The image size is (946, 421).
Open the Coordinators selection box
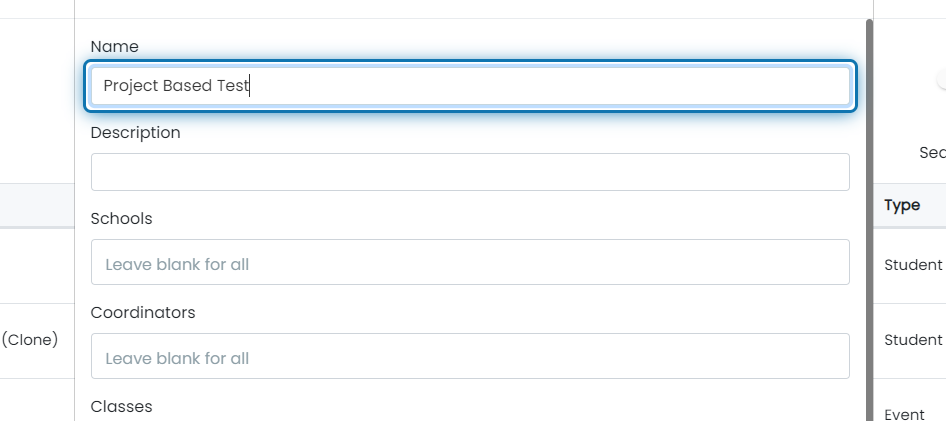[x=470, y=356]
